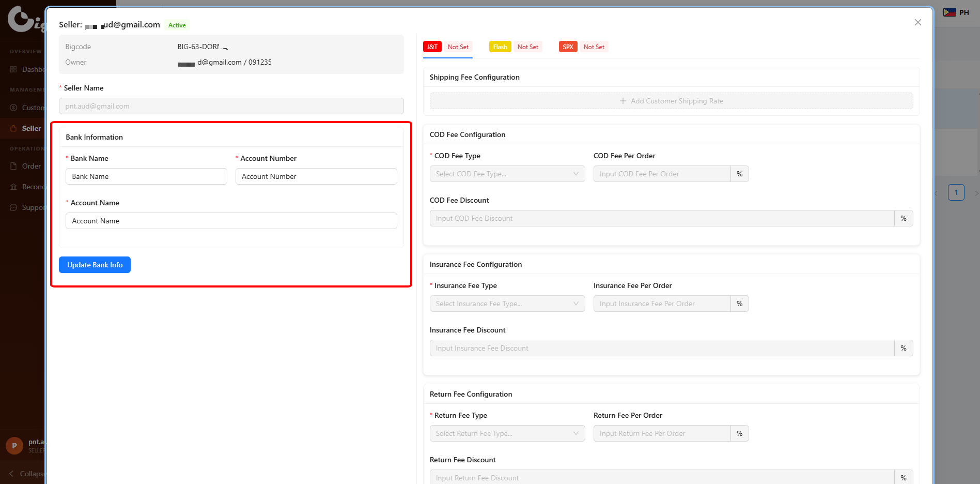The width and height of the screenshot is (980, 484).
Task: Select the Flash courier tab
Action: tap(516, 47)
